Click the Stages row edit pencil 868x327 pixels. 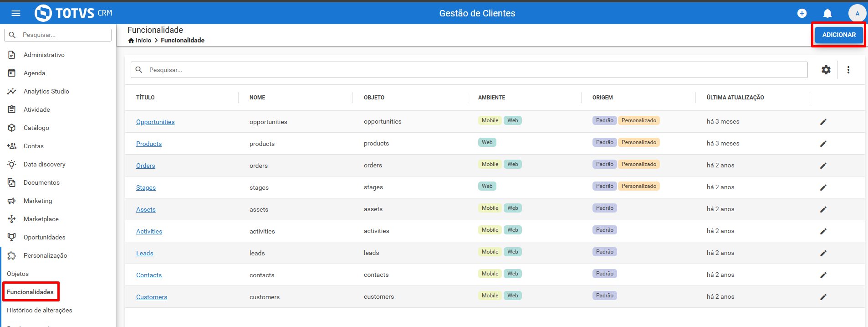pyautogui.click(x=823, y=187)
